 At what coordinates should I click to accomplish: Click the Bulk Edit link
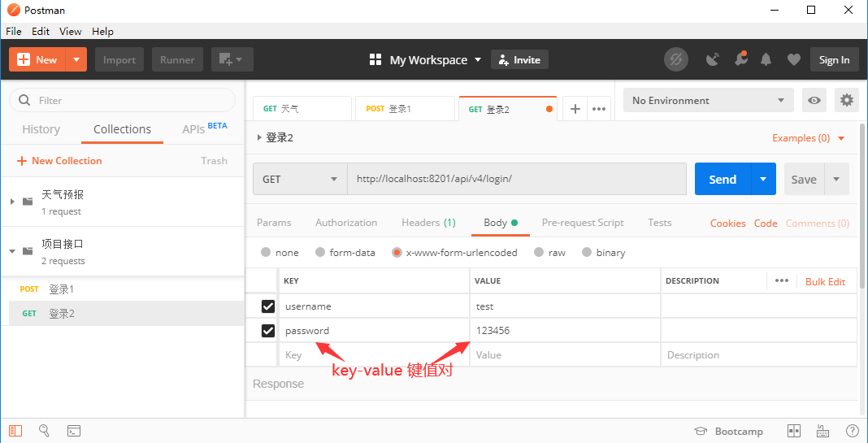(826, 281)
